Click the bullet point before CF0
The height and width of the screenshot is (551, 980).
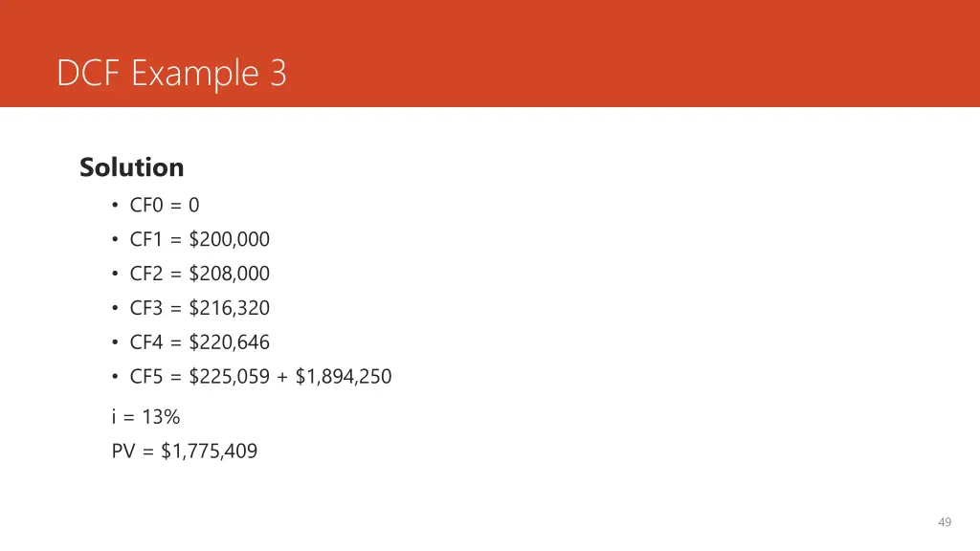(115, 205)
